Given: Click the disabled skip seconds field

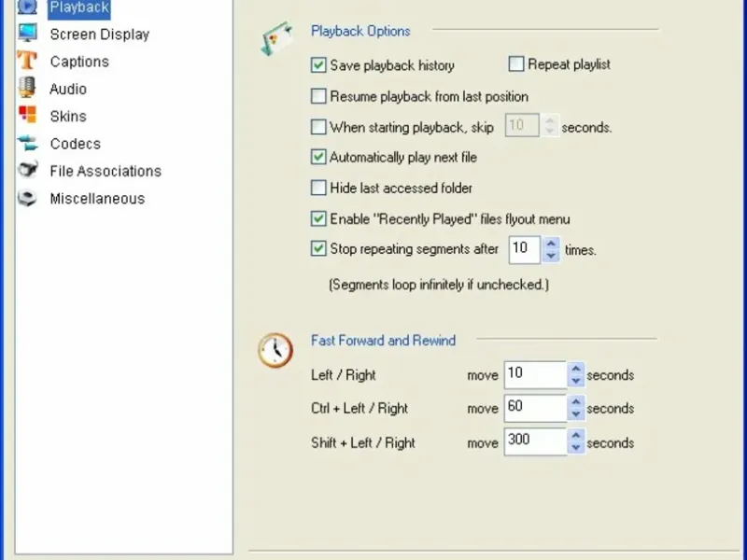Looking at the screenshot, I should (522, 125).
